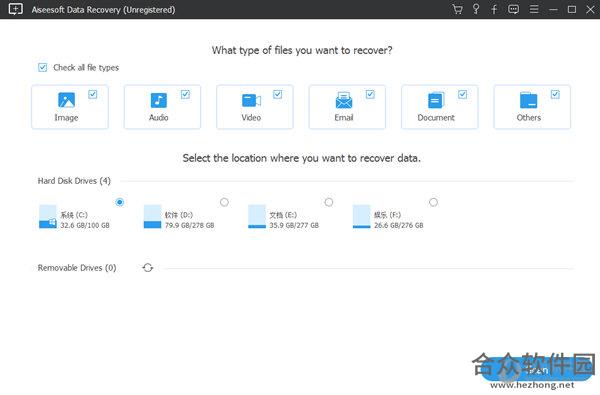Click the Email envelope icon
Image resolution: width=600 pixels, height=395 pixels.
(344, 100)
